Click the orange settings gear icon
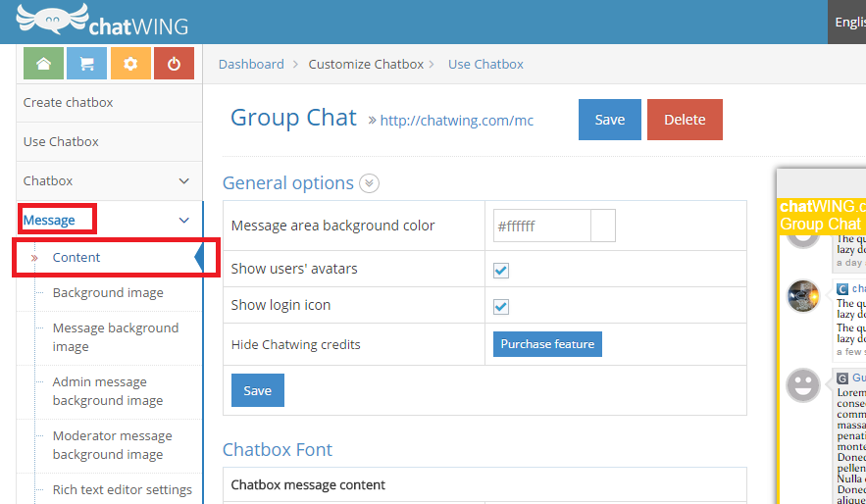 [x=130, y=64]
